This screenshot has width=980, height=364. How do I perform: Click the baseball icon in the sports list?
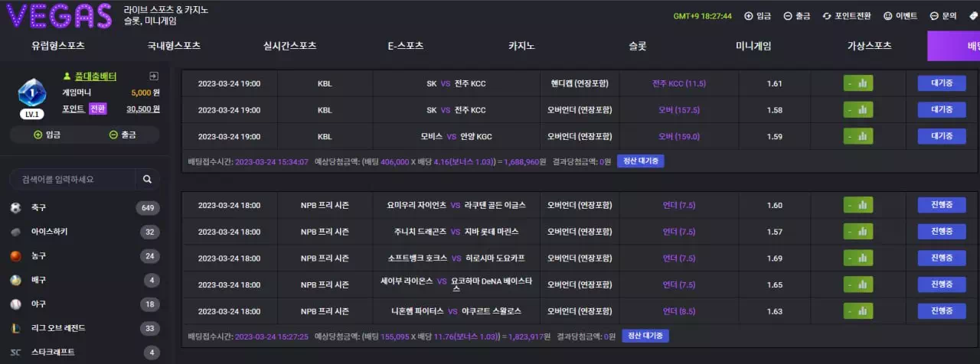pyautogui.click(x=15, y=304)
